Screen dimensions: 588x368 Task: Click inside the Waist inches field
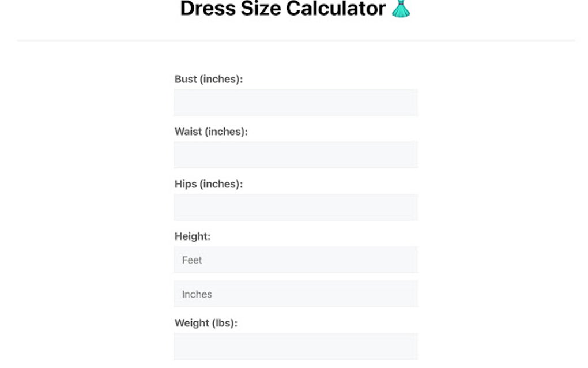[x=295, y=155]
